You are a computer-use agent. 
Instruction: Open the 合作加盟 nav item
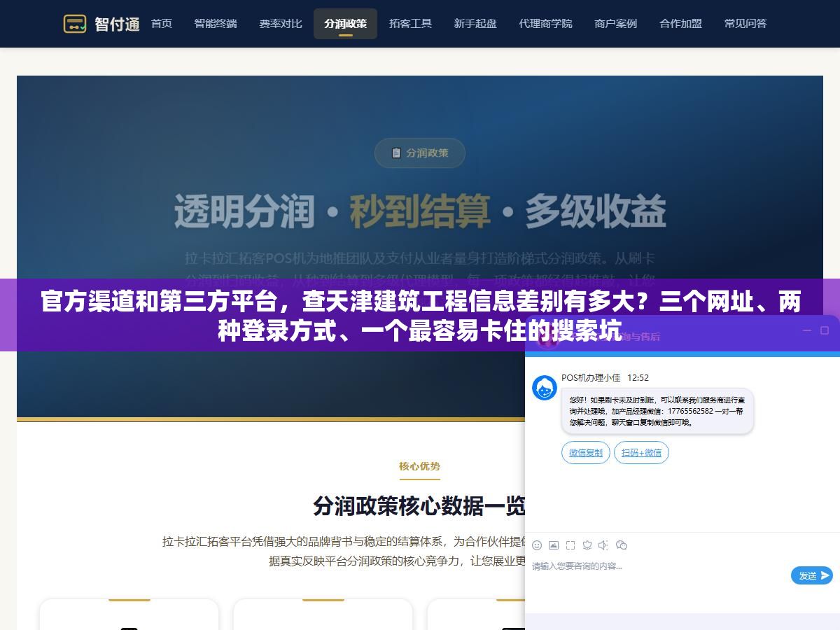[x=680, y=24]
